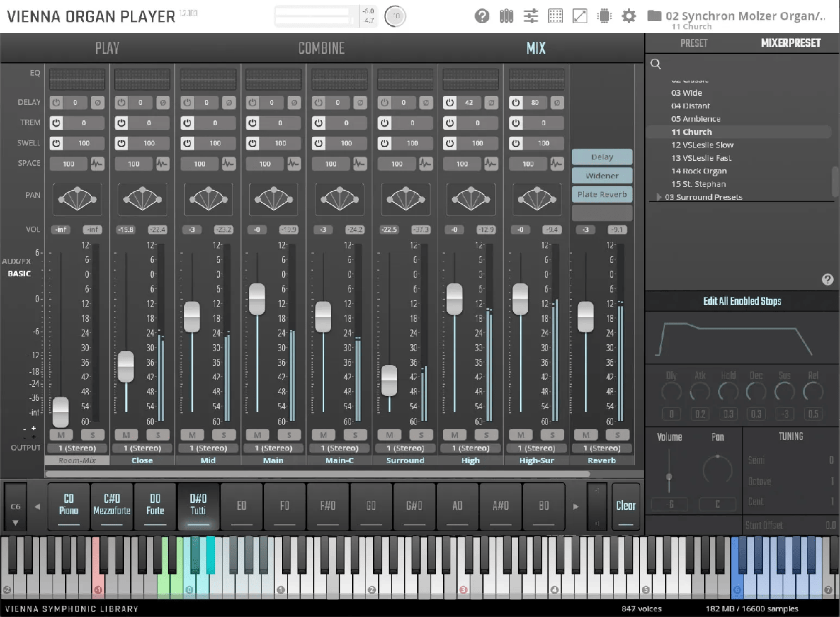Open the C6 keyswitch octave dropdown
Viewport: 840px width, 617px height.
click(x=15, y=514)
